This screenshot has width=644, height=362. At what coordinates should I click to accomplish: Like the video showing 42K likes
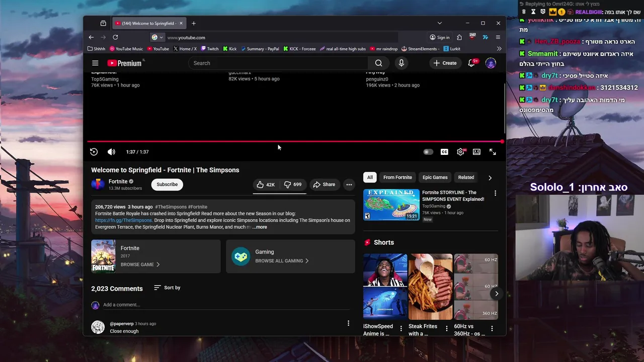[x=266, y=185]
